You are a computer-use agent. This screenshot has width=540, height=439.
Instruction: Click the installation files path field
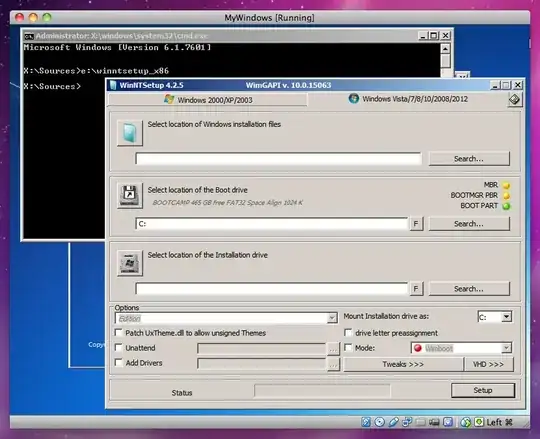point(278,158)
